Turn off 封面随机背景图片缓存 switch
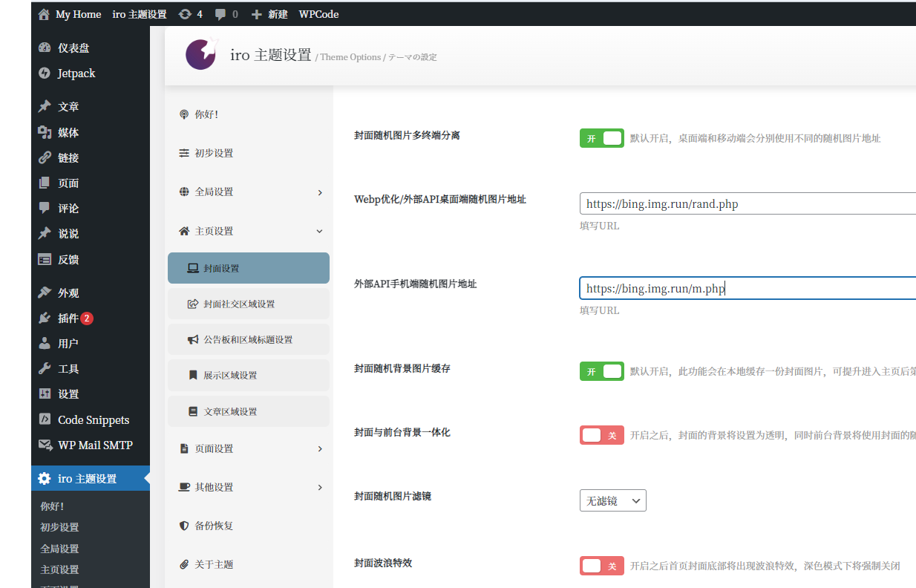916x588 pixels. 602,371
